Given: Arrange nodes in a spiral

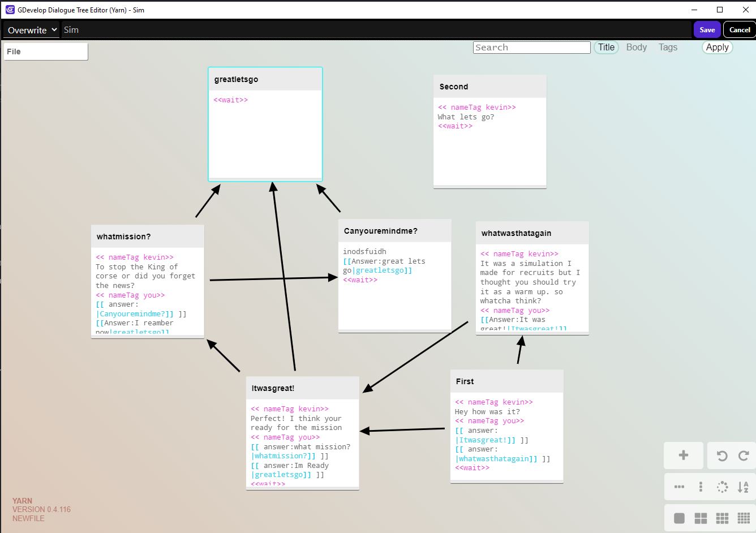Looking at the screenshot, I should (x=722, y=487).
